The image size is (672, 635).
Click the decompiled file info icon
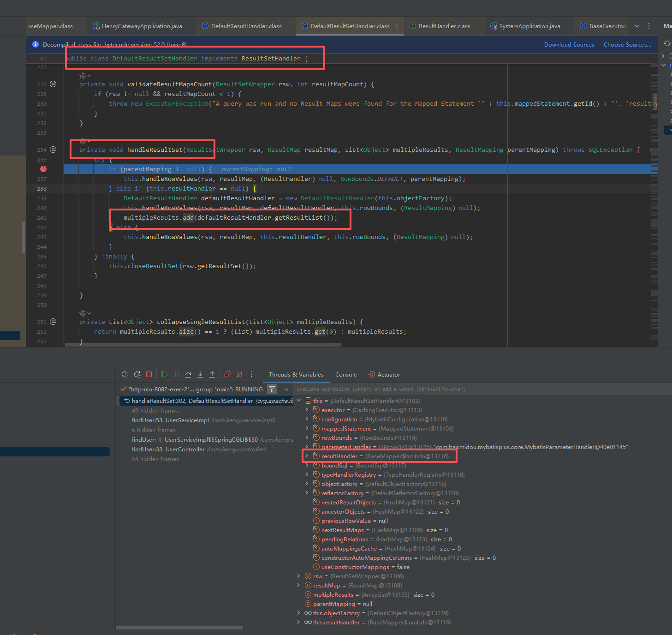pyautogui.click(x=36, y=44)
